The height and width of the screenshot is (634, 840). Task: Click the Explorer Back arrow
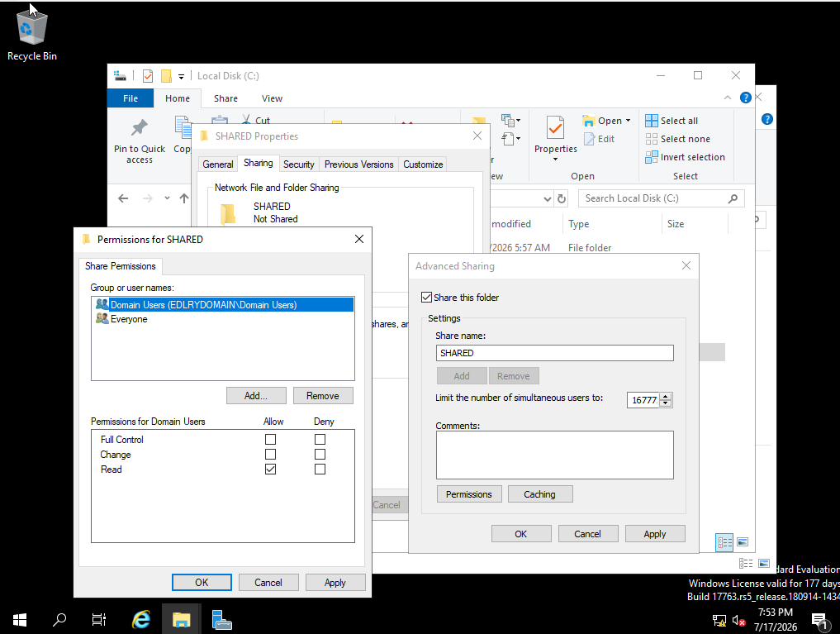pyautogui.click(x=123, y=198)
